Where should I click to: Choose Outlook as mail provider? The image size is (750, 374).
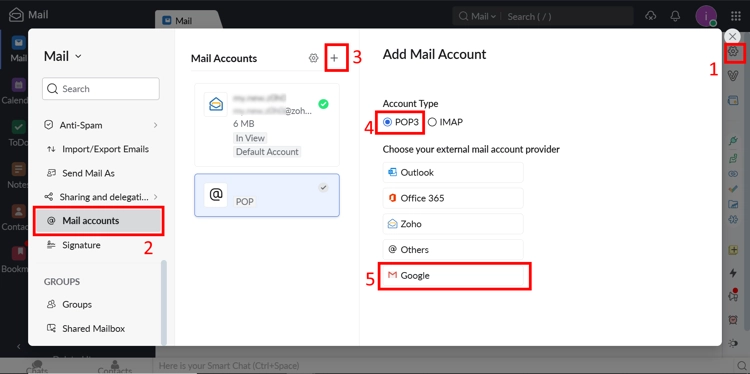(453, 172)
